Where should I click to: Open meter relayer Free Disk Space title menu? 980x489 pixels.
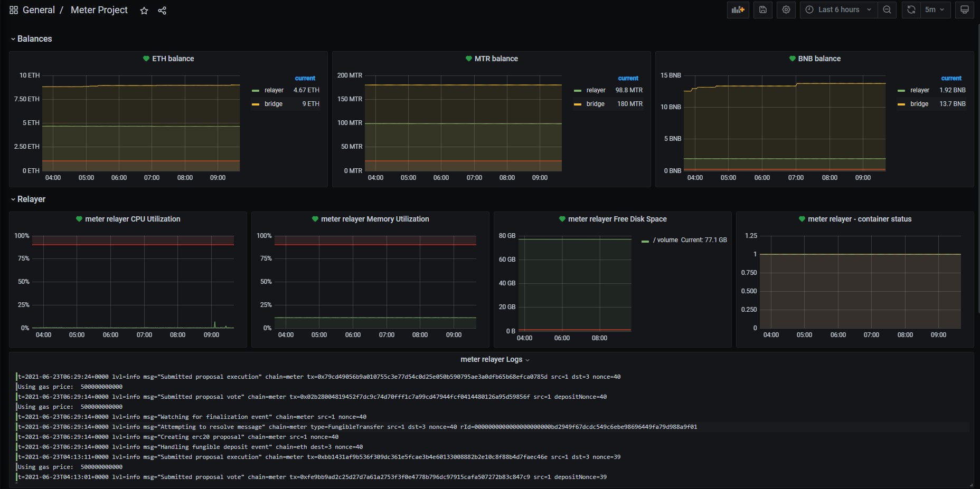point(617,219)
